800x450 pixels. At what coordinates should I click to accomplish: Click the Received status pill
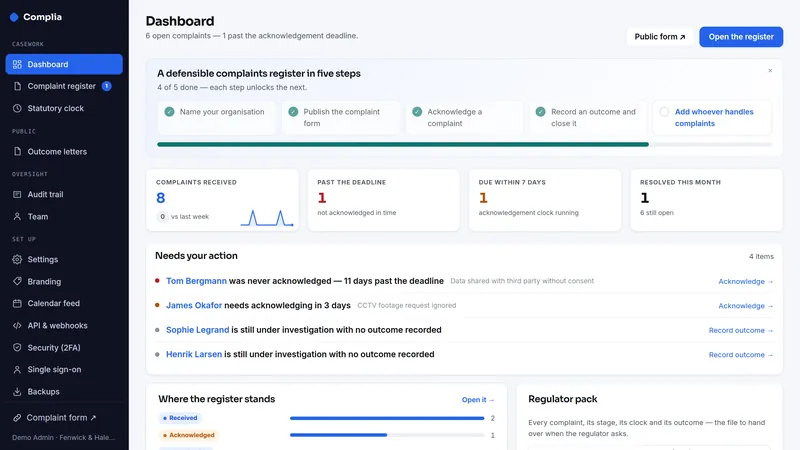(181, 418)
